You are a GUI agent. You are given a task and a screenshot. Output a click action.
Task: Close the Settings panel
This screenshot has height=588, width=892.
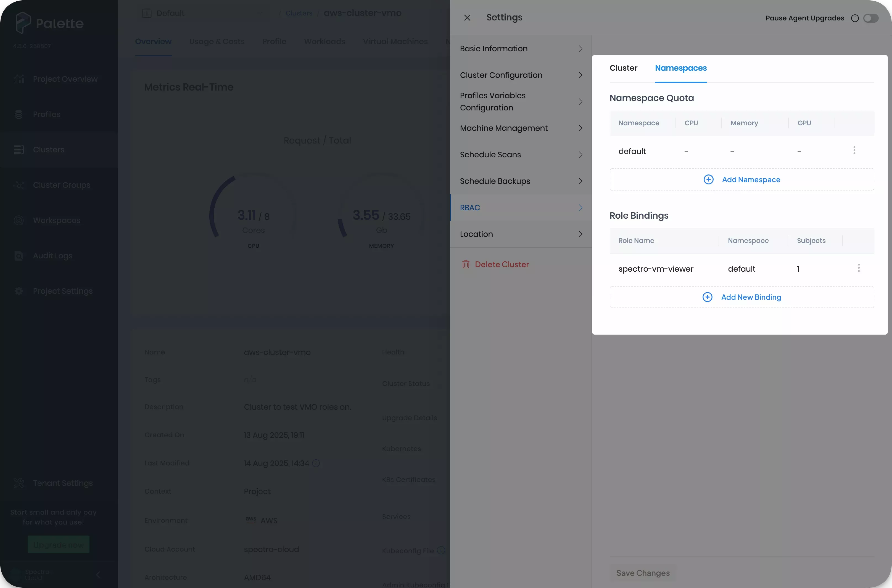tap(467, 17)
